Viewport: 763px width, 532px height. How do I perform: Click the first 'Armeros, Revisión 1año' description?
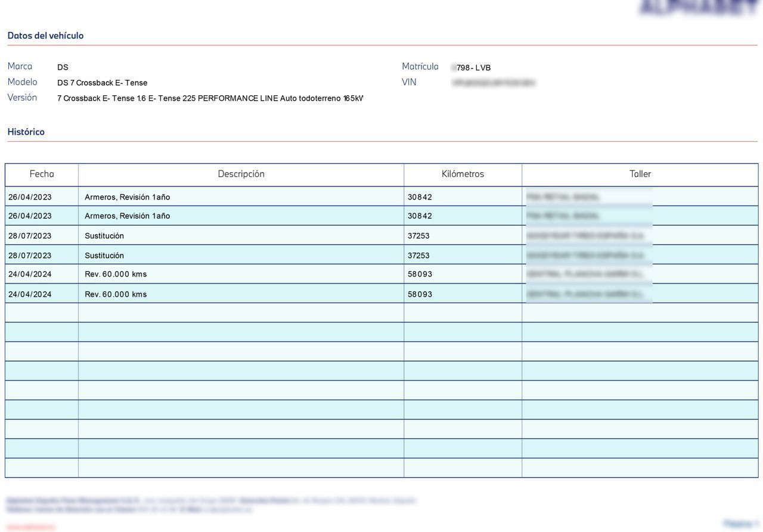click(128, 197)
